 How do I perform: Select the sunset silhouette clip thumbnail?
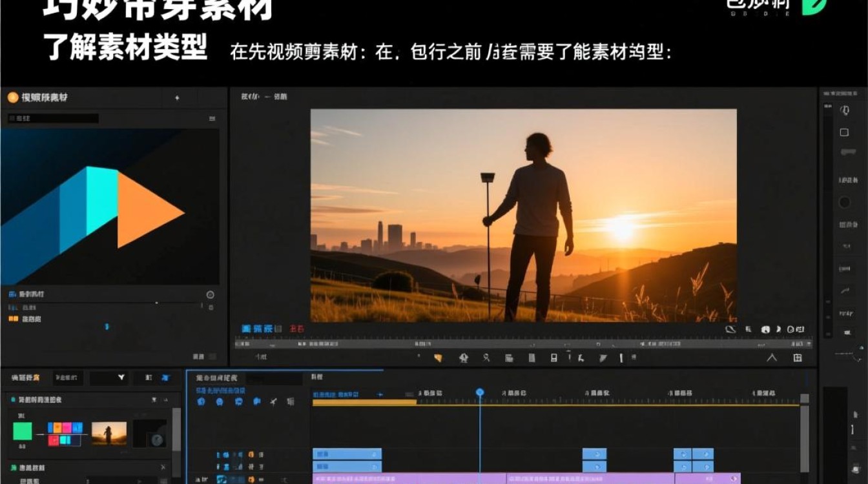(x=109, y=434)
